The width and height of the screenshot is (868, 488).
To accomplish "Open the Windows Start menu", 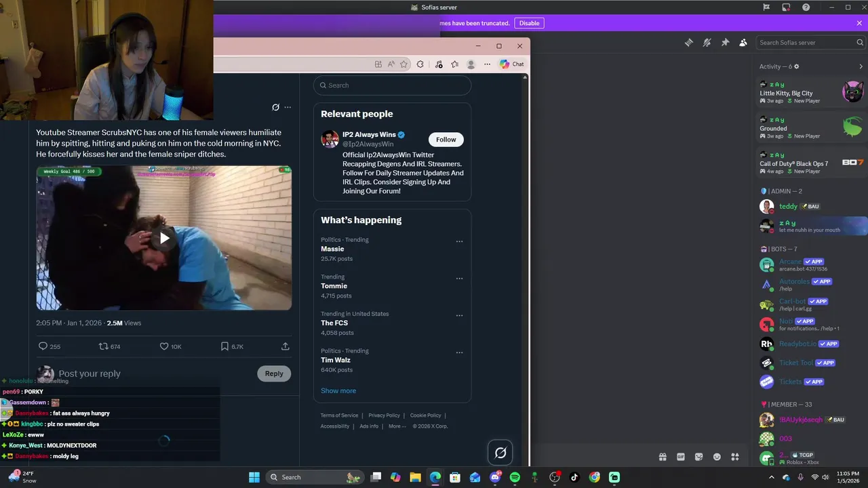I will (x=254, y=477).
